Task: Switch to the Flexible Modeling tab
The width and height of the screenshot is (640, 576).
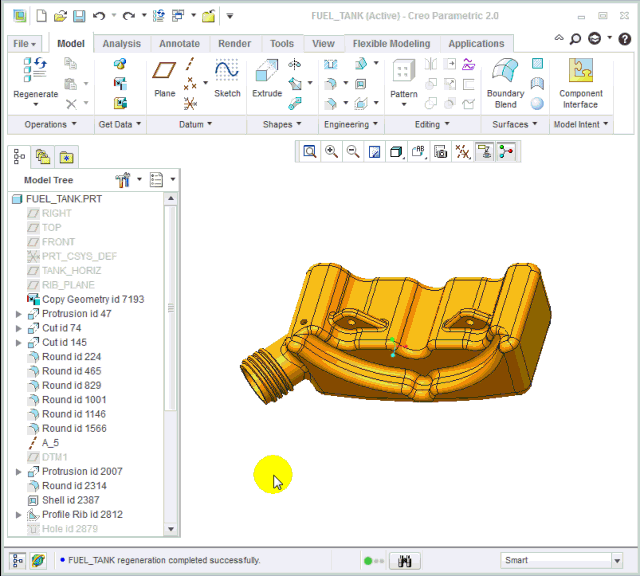Action: pos(391,44)
